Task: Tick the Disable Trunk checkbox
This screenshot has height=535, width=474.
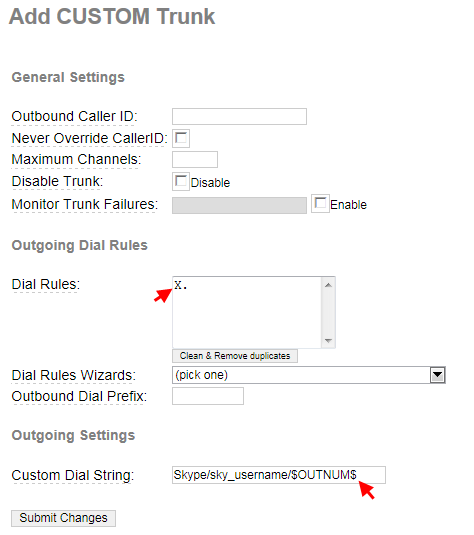Action: [x=181, y=181]
